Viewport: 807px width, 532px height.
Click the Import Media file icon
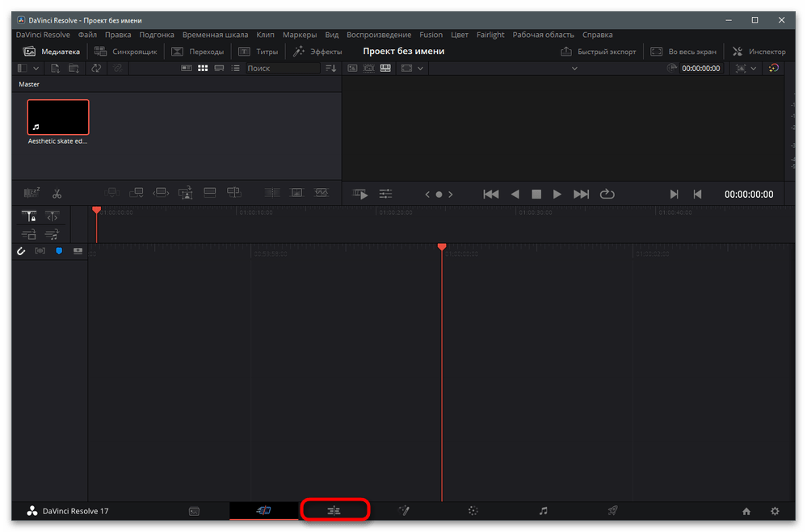click(x=55, y=68)
